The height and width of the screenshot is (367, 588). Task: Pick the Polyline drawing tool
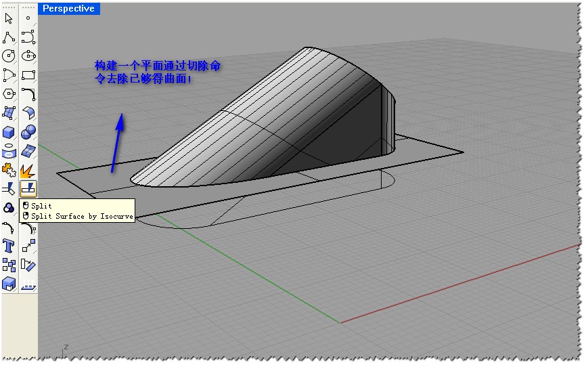(x=9, y=37)
